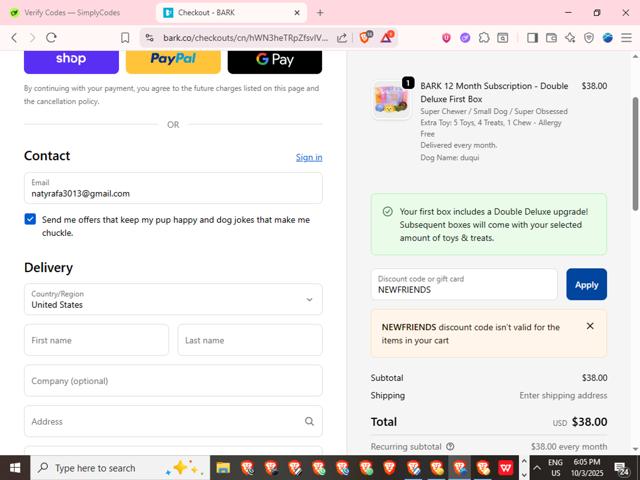
Task: Click the 'Delivered every month.' text
Action: 459,145
